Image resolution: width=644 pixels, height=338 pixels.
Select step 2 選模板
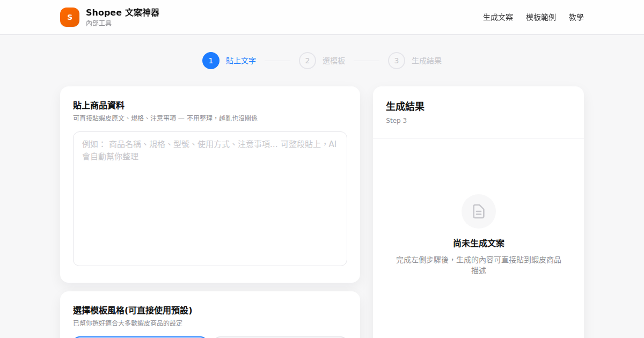tap(322, 61)
